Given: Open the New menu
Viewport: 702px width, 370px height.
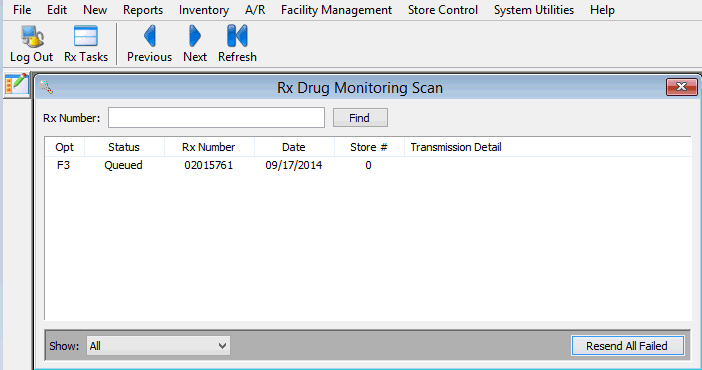Looking at the screenshot, I should (x=95, y=10).
